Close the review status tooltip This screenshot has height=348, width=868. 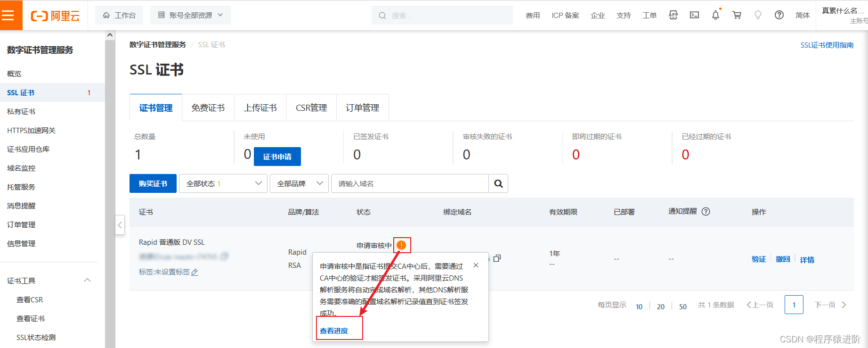pyautogui.click(x=476, y=265)
